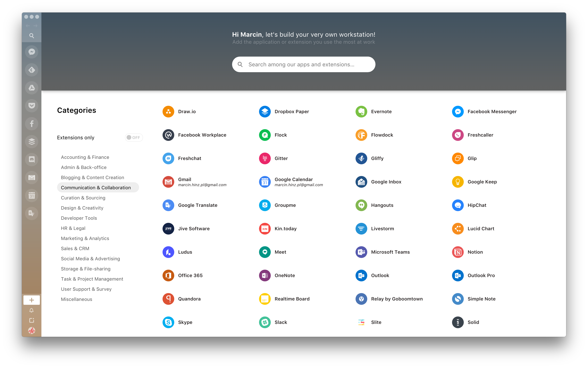Click the search input field

click(x=303, y=64)
